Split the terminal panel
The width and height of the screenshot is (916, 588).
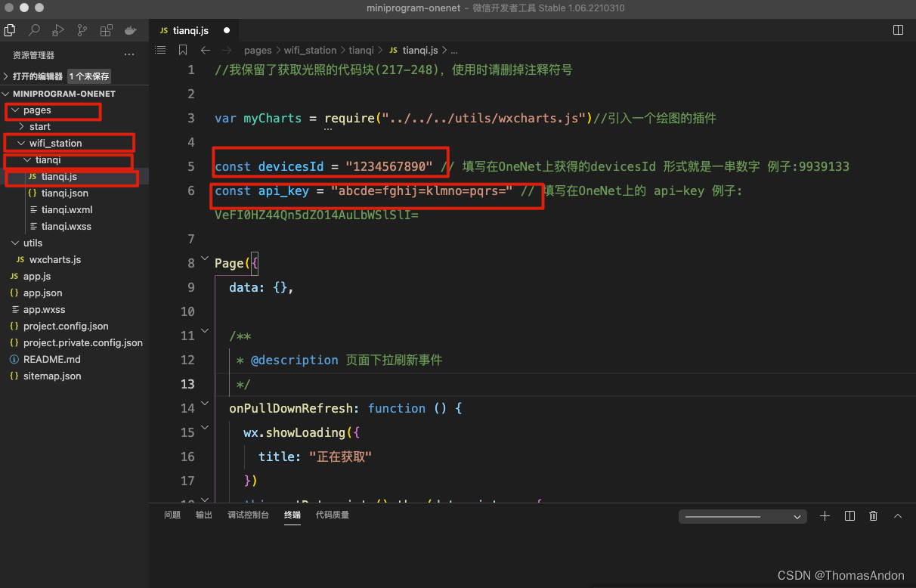tap(849, 515)
